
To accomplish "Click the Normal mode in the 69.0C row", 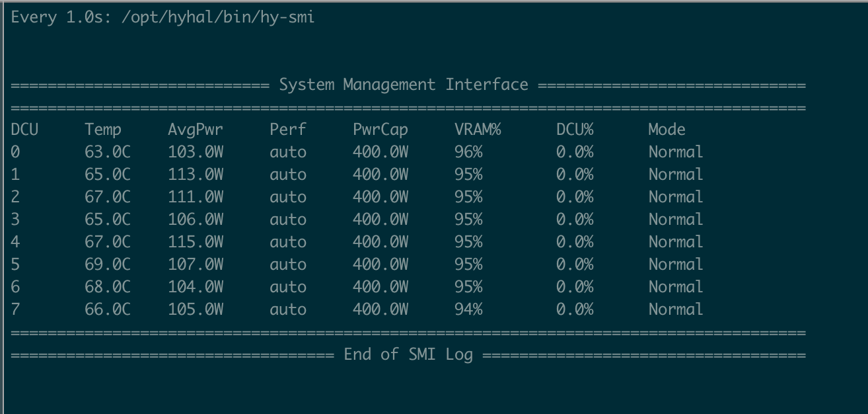I will point(676,265).
